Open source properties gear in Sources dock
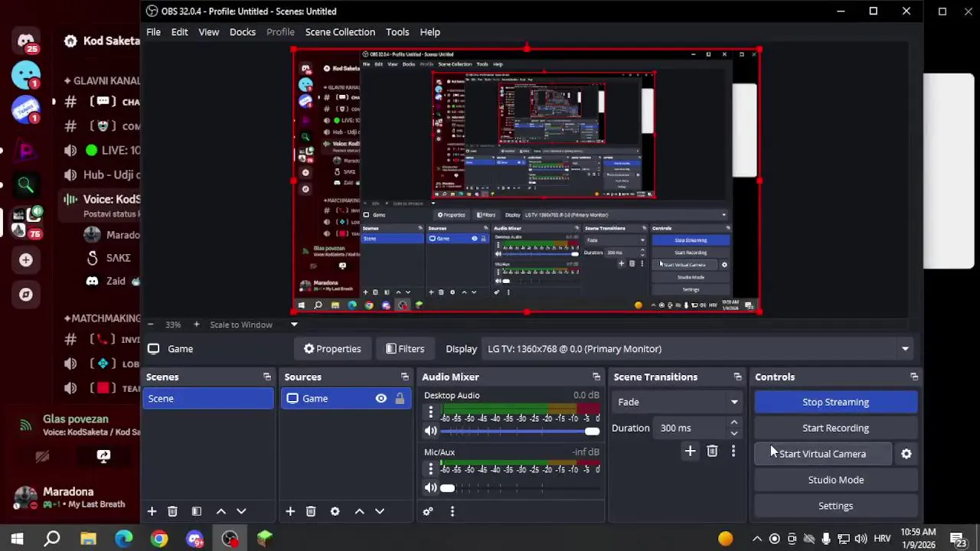 [335, 511]
